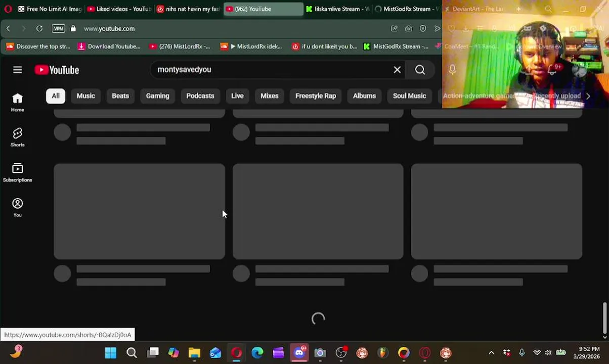Click the page vertical scrollbar thumb

point(605,317)
